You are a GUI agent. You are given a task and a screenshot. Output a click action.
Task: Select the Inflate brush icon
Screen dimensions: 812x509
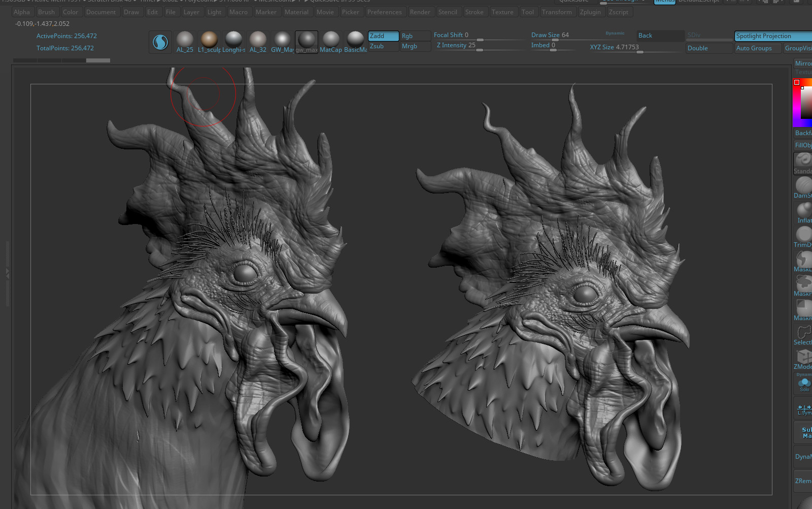tap(804, 212)
